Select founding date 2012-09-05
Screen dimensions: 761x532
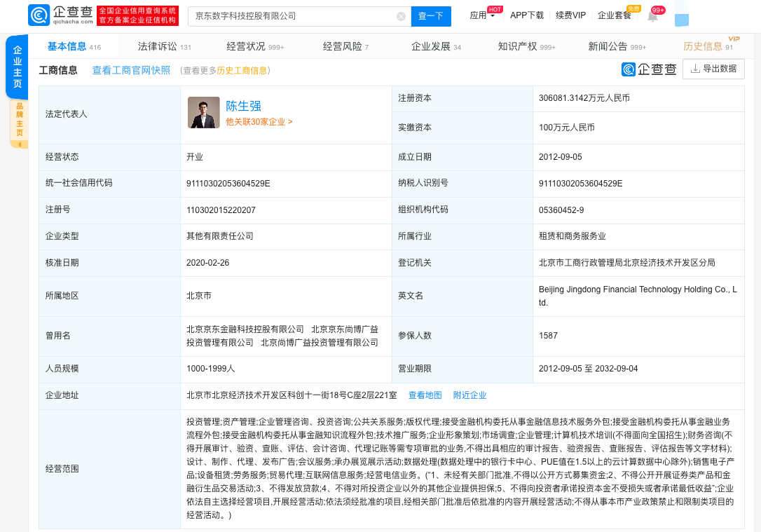[x=560, y=157]
